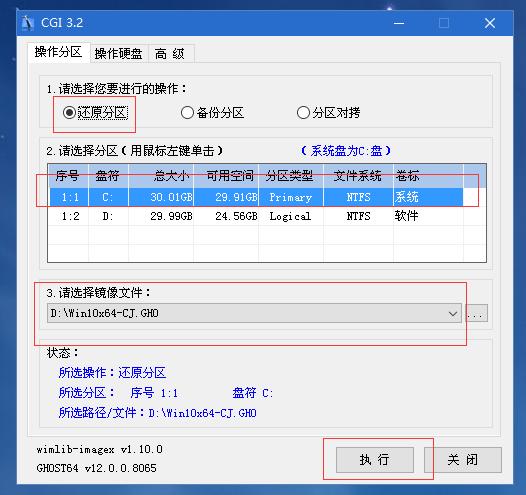Choose the 分区对拷 radio option
This screenshot has height=495, width=526.
[328, 113]
